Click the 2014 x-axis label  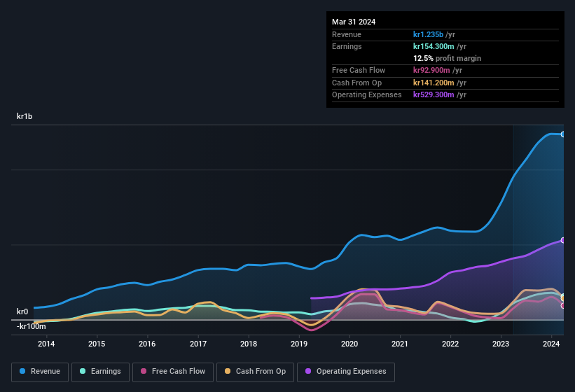[x=46, y=344]
